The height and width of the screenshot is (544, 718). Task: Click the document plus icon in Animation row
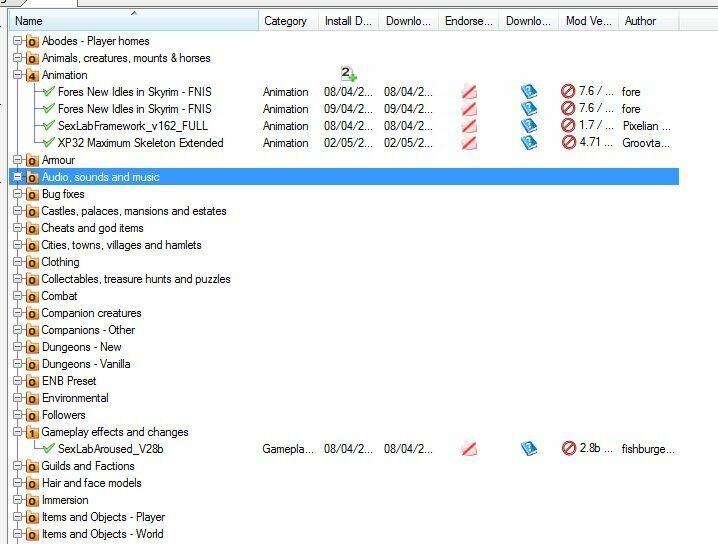click(x=348, y=74)
